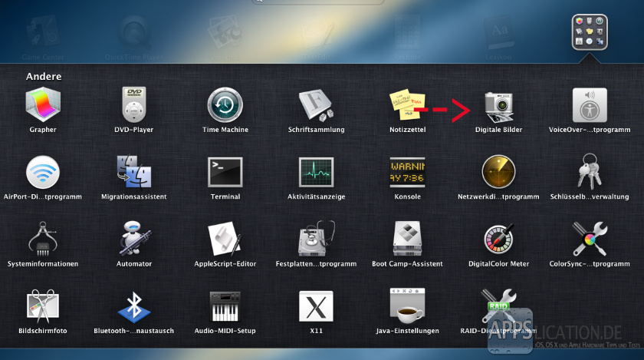Open dimmed QuickTime Player app
644x360 pixels.
(x=134, y=33)
